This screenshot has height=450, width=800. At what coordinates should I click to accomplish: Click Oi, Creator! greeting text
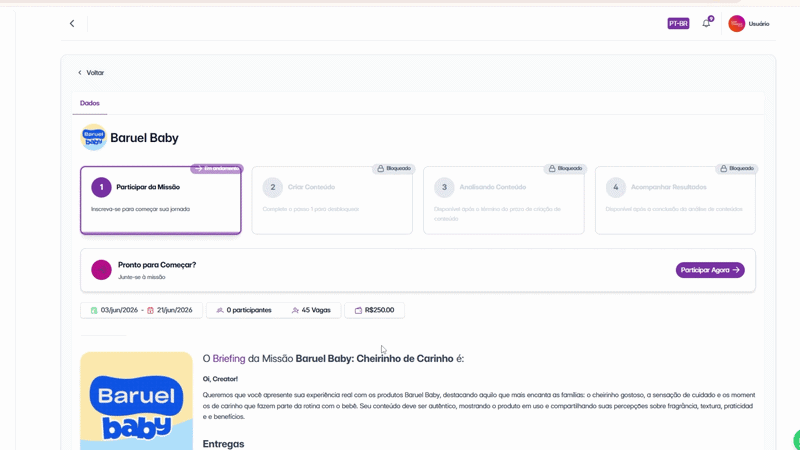(x=220, y=379)
